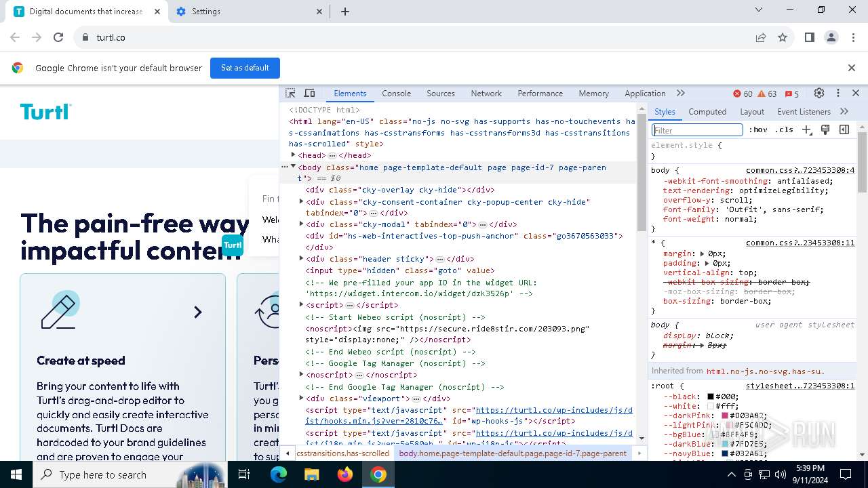The image size is (868, 488).
Task: Toggle the device toolbar icon
Action: [309, 94]
